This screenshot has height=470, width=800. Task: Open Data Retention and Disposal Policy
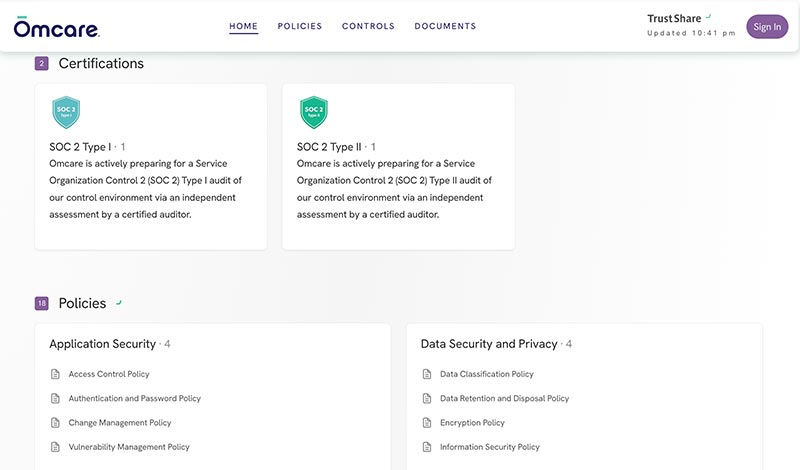[505, 399]
